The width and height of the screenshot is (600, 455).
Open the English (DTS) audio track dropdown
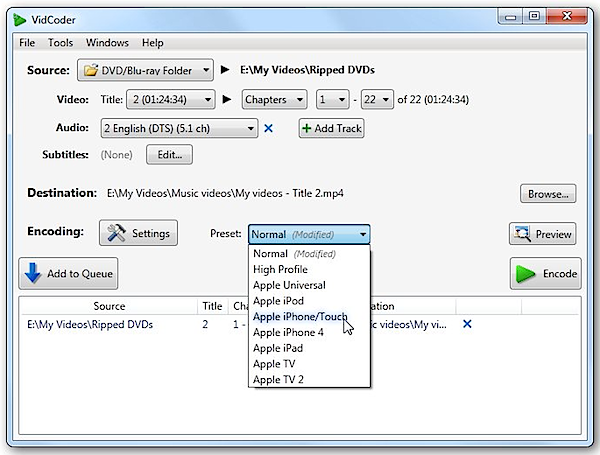tap(179, 128)
